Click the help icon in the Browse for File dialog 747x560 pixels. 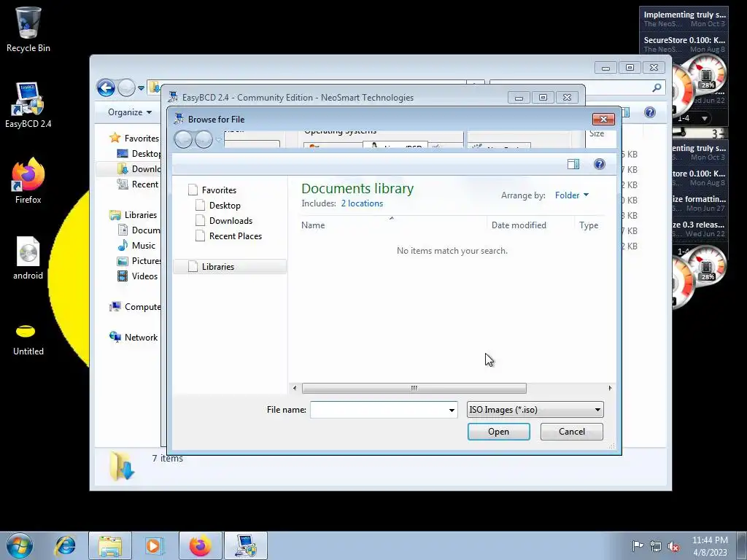coord(600,164)
